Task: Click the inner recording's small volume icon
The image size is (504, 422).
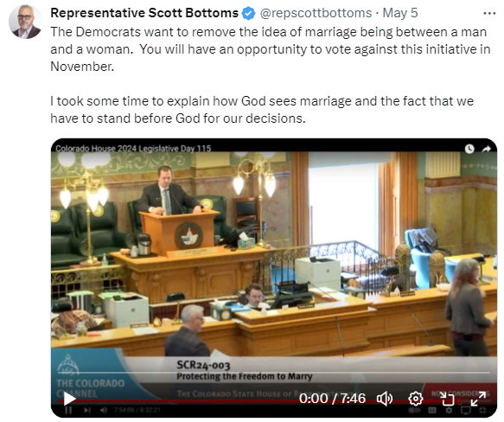Action: (x=104, y=411)
